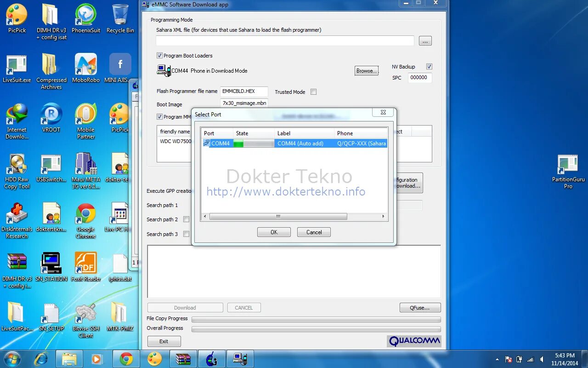Click Port column header
This screenshot has height=368, width=588.
click(x=217, y=133)
